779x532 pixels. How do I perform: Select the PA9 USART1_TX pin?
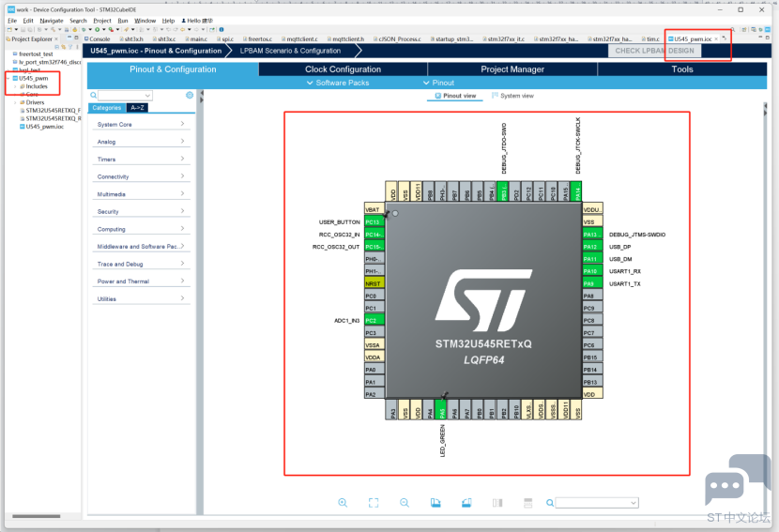(592, 283)
